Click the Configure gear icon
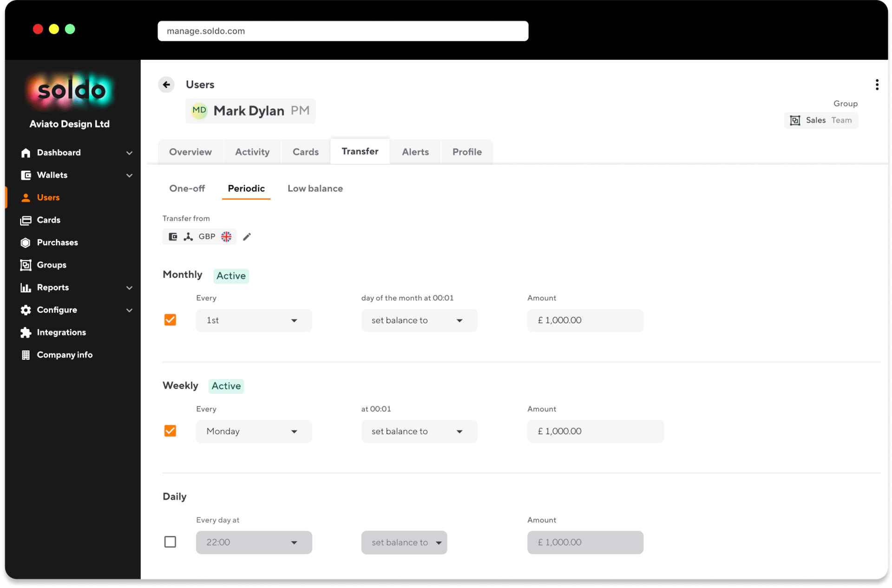 click(x=26, y=310)
